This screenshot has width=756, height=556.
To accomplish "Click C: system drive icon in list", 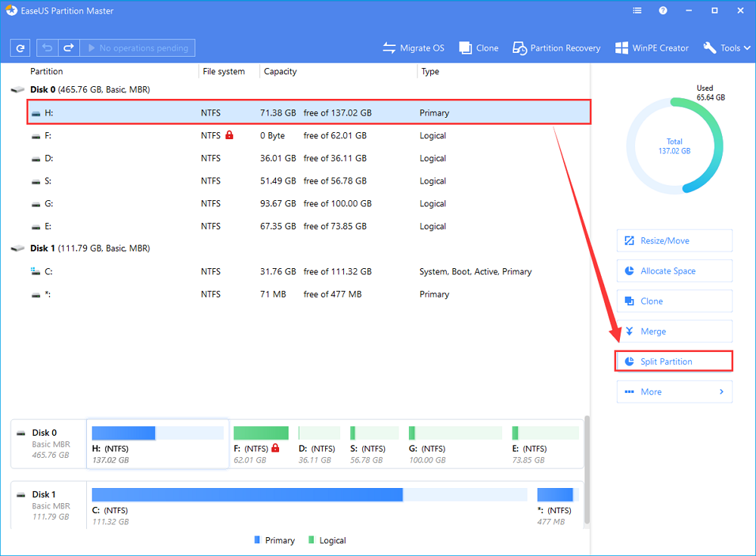I will (x=36, y=271).
